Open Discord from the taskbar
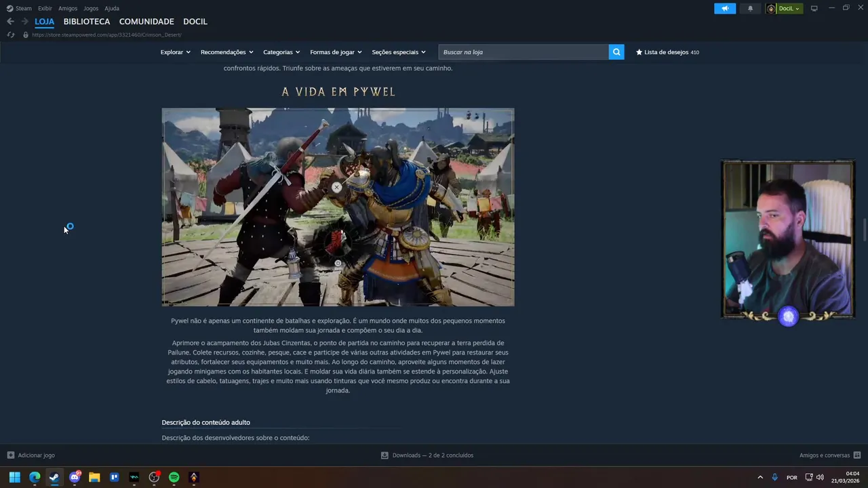The image size is (868, 488). tap(75, 477)
